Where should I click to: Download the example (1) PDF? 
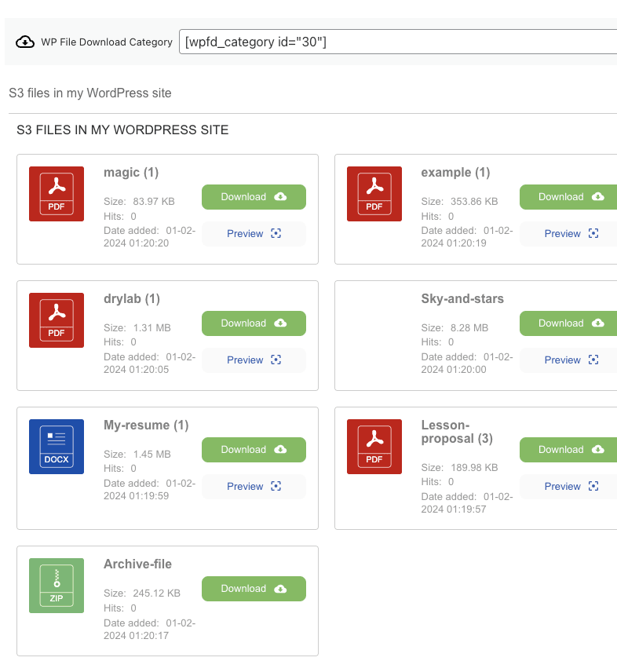tap(568, 197)
